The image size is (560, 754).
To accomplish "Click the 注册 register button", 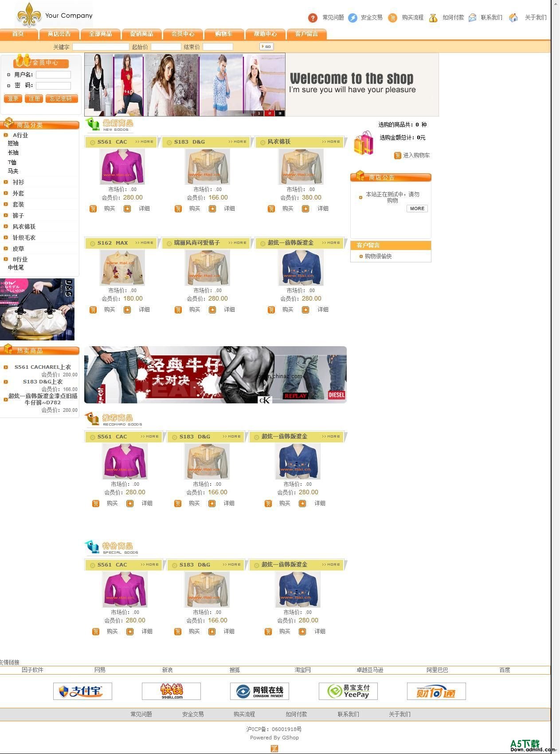I will [x=34, y=99].
